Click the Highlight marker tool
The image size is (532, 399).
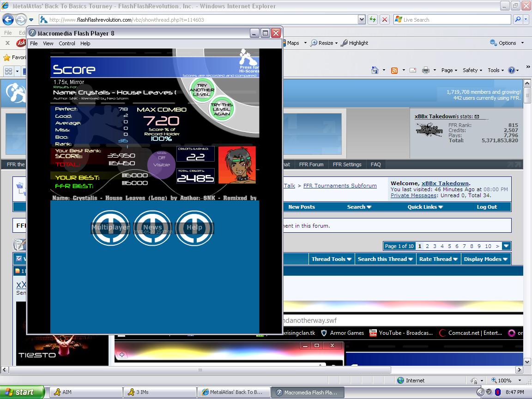pos(355,43)
